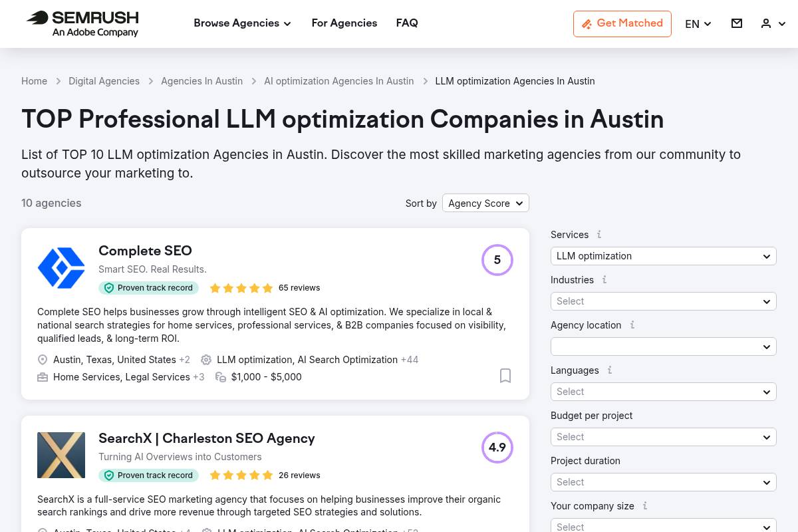Image resolution: width=798 pixels, height=532 pixels.
Task: Click Complete SEO budget coins icon
Action: coord(221,377)
